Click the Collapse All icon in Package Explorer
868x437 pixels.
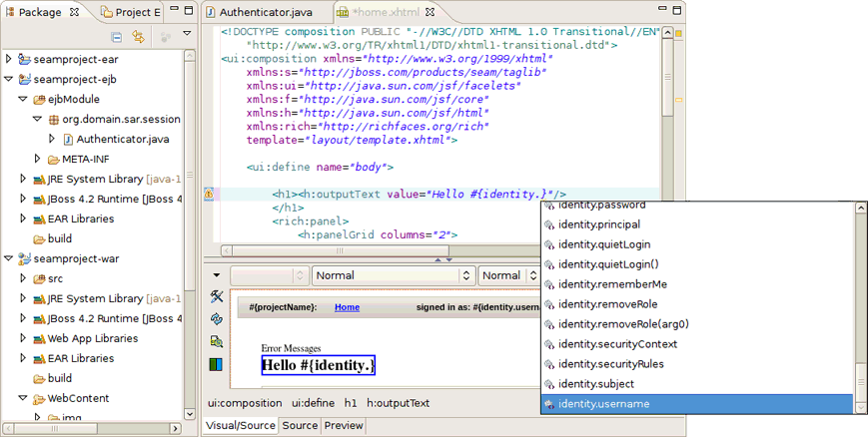coord(116,37)
